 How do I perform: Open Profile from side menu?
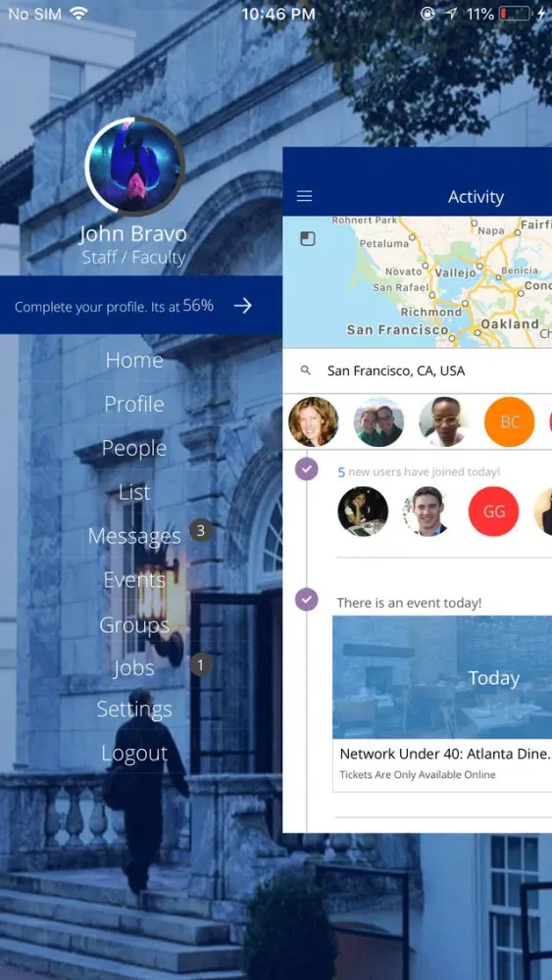(x=134, y=404)
